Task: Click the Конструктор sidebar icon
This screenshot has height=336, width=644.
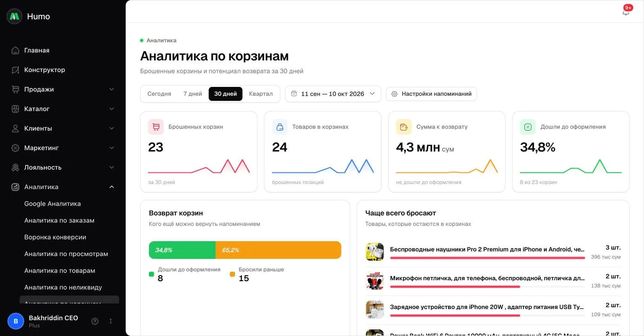Action: click(x=15, y=70)
